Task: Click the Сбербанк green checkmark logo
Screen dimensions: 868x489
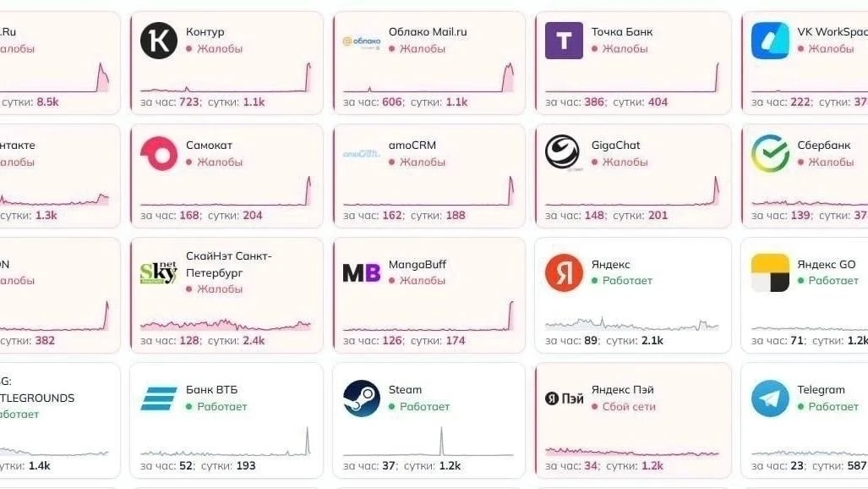Action: pos(770,154)
